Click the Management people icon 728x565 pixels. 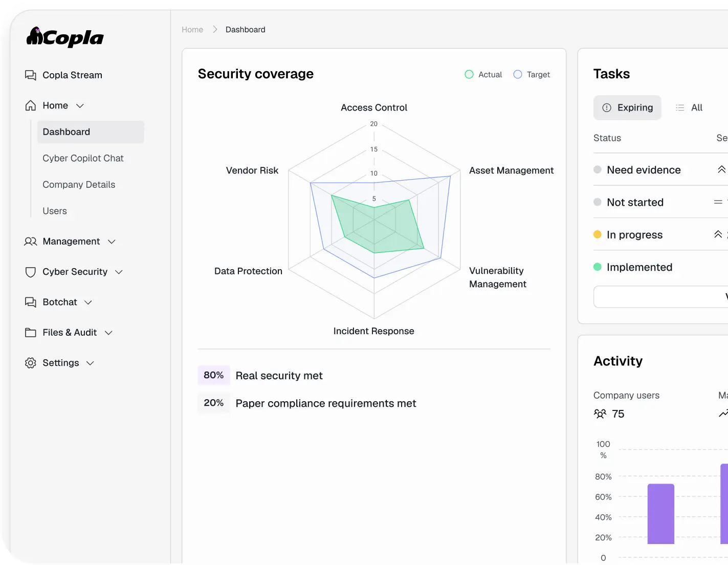point(31,242)
